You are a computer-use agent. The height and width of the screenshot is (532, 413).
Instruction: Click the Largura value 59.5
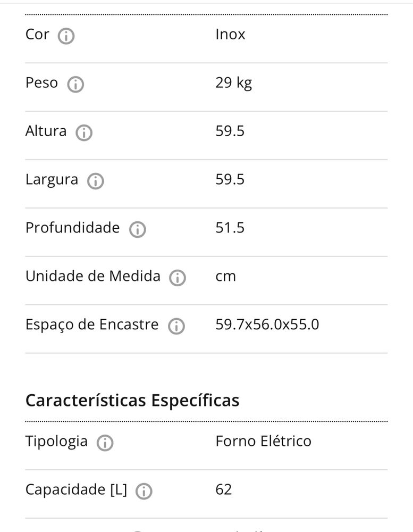point(230,179)
